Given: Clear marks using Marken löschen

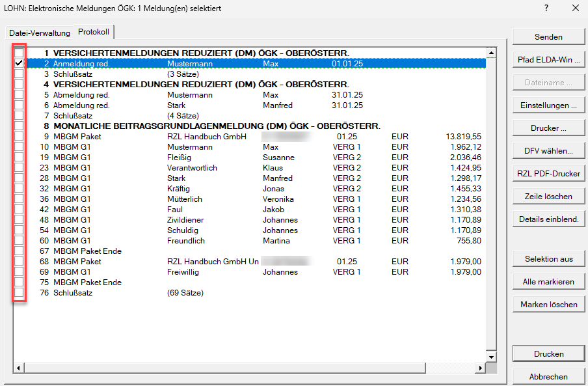Looking at the screenshot, I should pyautogui.click(x=548, y=305).
